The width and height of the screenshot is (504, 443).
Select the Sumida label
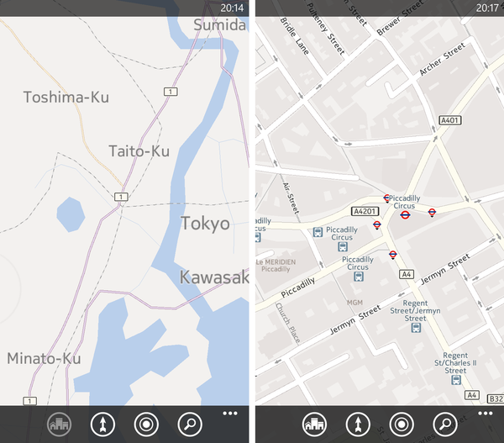(219, 24)
